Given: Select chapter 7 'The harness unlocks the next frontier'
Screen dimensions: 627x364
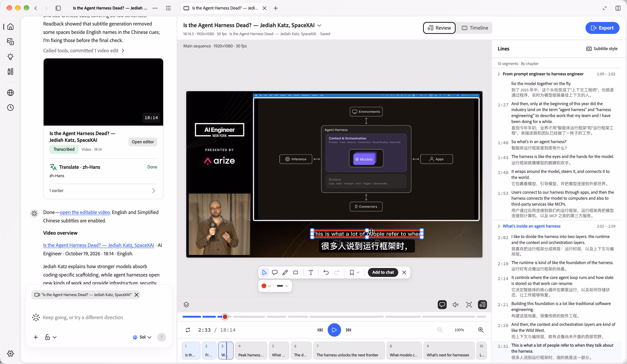Looking at the screenshot, I should click(x=349, y=351).
